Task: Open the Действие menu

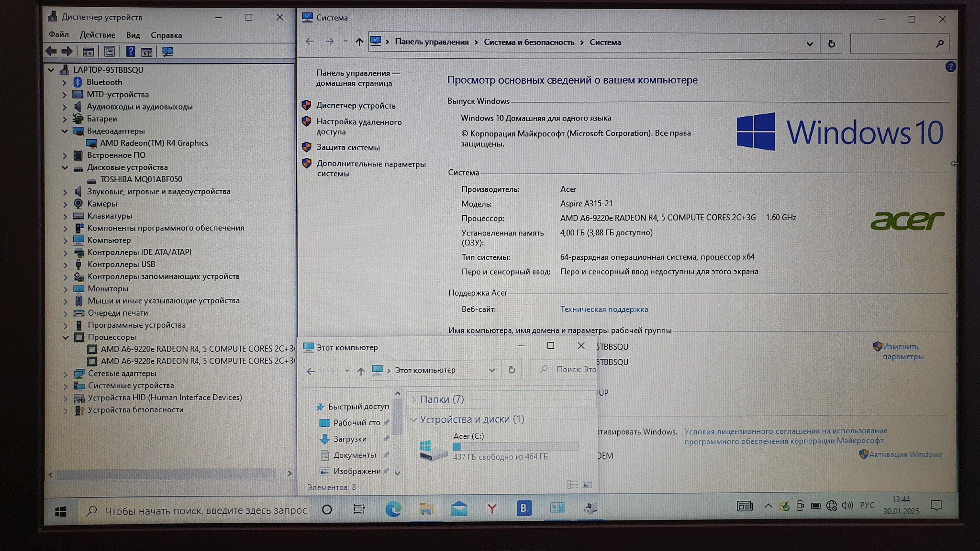Action: pyautogui.click(x=97, y=35)
